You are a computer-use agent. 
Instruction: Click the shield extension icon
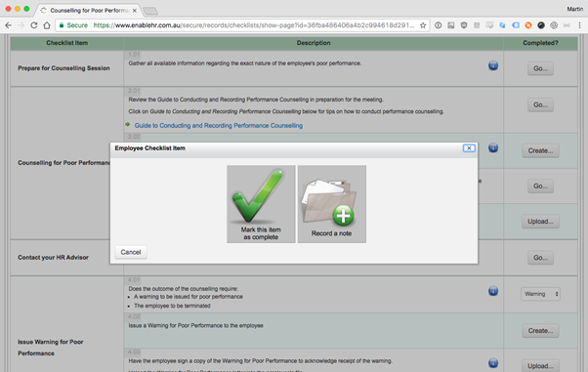pos(464,25)
